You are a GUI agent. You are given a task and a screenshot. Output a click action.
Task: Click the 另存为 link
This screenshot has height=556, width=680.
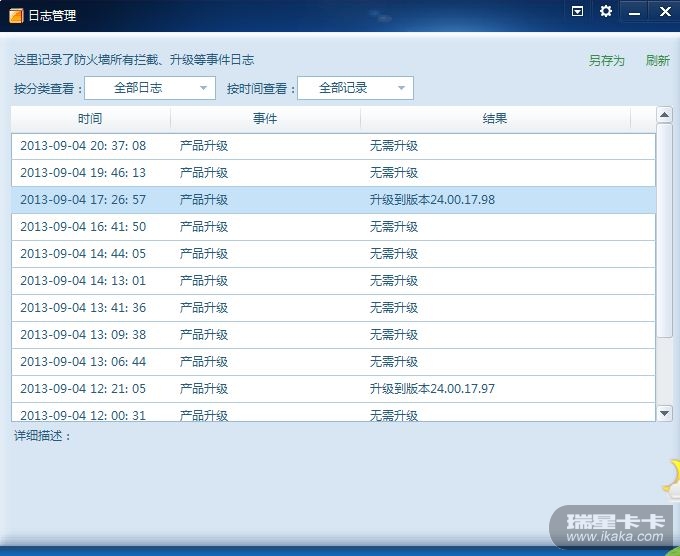(x=607, y=60)
